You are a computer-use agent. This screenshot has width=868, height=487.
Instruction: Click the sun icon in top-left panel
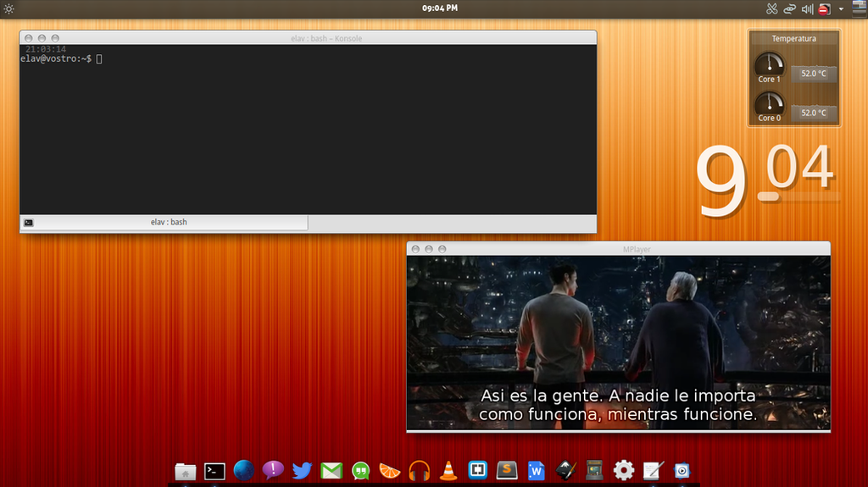(x=8, y=8)
